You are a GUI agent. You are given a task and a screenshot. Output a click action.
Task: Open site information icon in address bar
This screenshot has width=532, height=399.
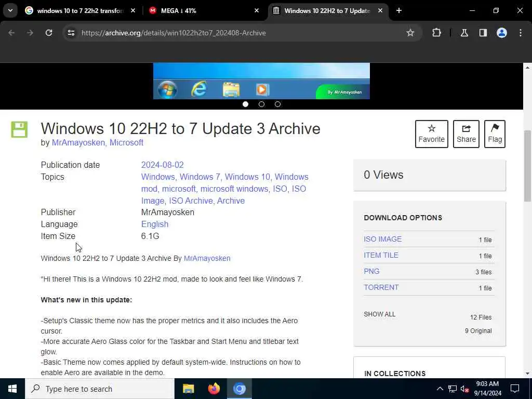pos(71,33)
